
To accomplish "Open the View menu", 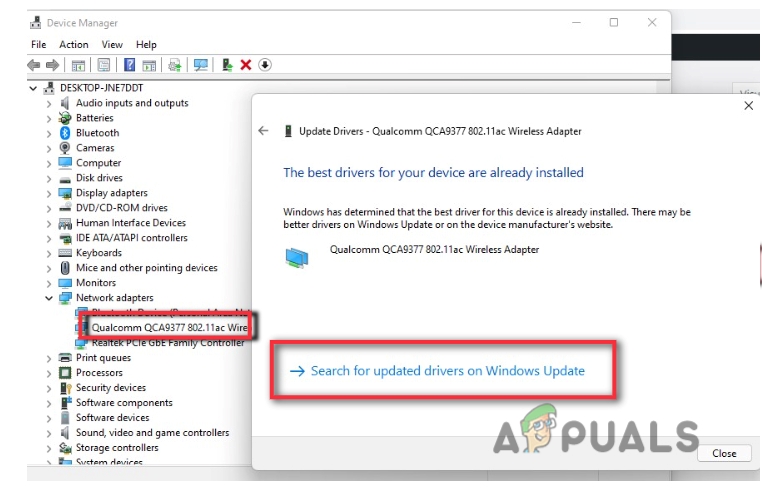I will (112, 45).
